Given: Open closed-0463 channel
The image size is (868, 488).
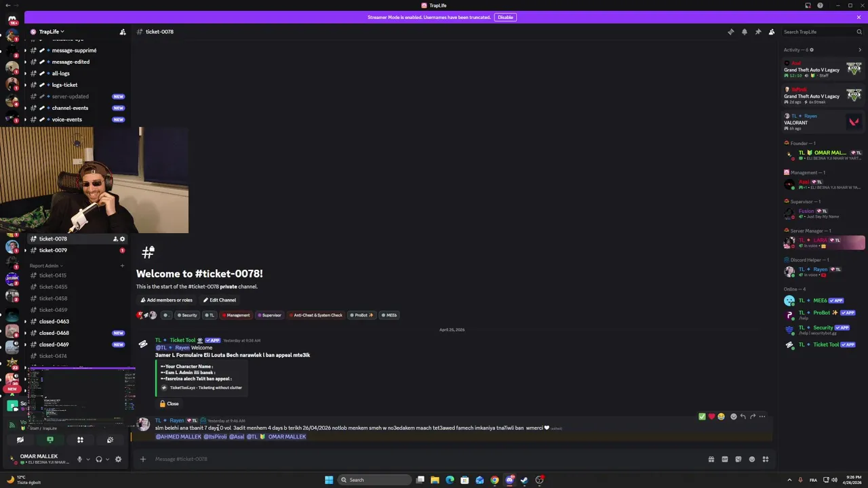Looking at the screenshot, I should click(x=54, y=321).
